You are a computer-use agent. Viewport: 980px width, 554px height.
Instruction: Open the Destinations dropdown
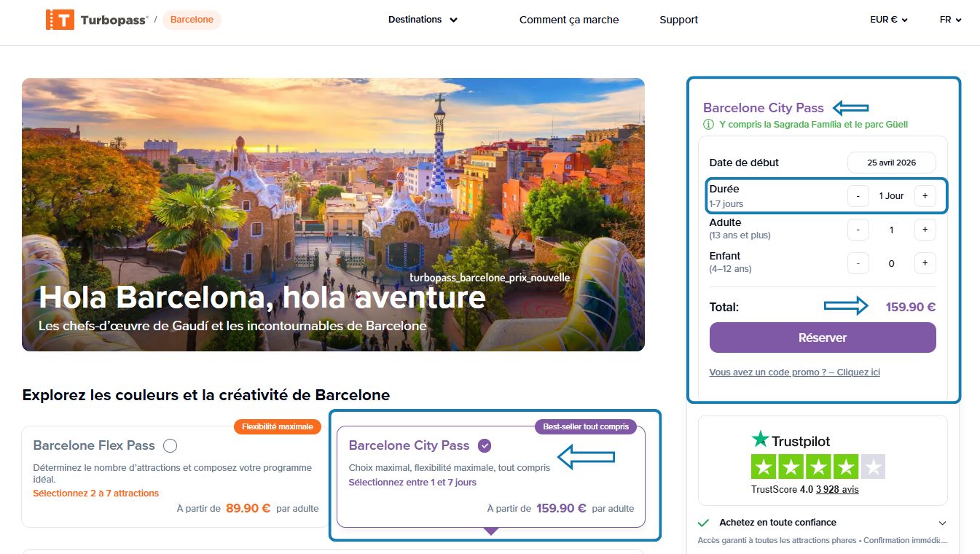point(423,20)
